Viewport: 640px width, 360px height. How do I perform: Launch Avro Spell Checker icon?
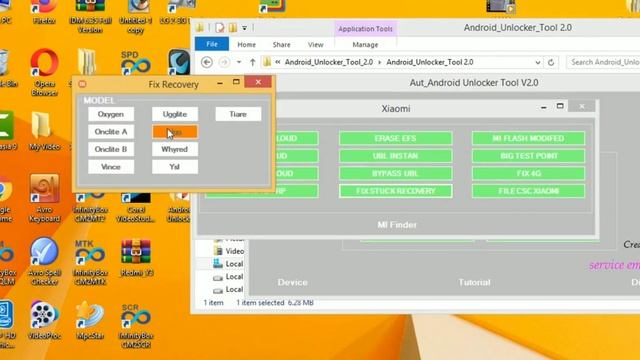click(44, 262)
